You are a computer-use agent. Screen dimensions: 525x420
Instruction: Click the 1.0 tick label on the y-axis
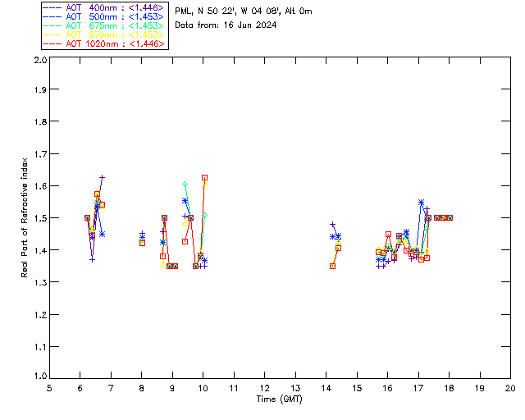click(39, 378)
